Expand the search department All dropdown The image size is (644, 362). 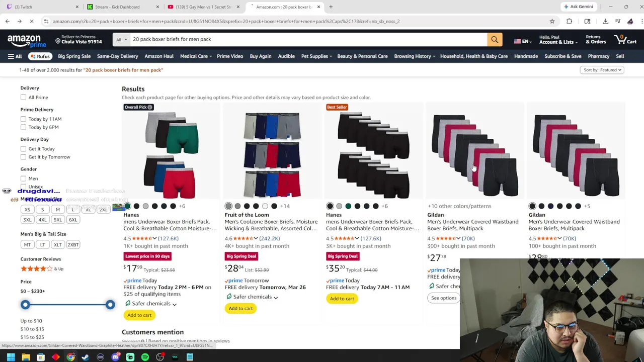(x=121, y=40)
